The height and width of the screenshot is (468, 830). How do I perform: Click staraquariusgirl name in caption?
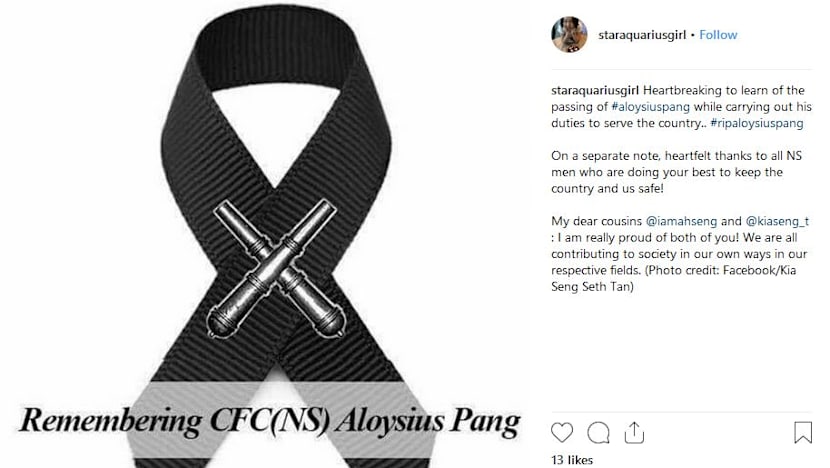595,90
